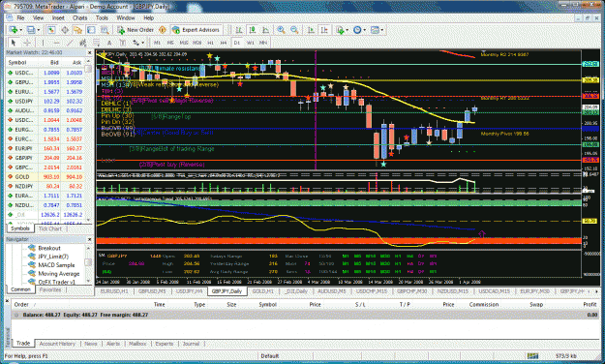605x364 pixels.
Task: Switch chart to bar chart type
Action: pyautogui.click(x=239, y=30)
